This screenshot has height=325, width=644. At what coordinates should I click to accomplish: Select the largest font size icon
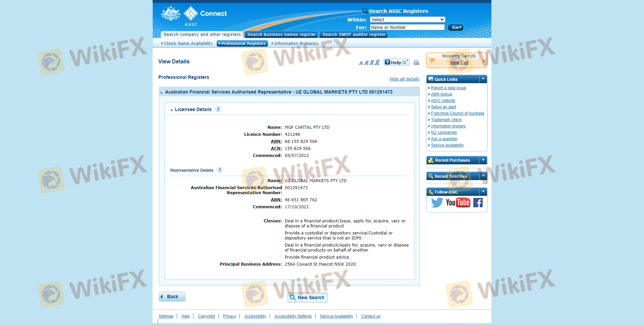[377, 62]
